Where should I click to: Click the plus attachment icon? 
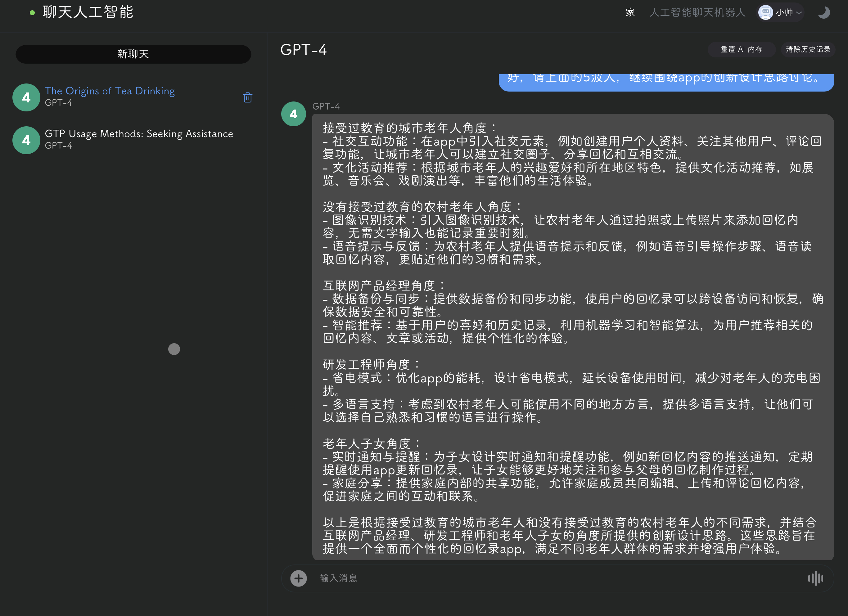(x=298, y=578)
